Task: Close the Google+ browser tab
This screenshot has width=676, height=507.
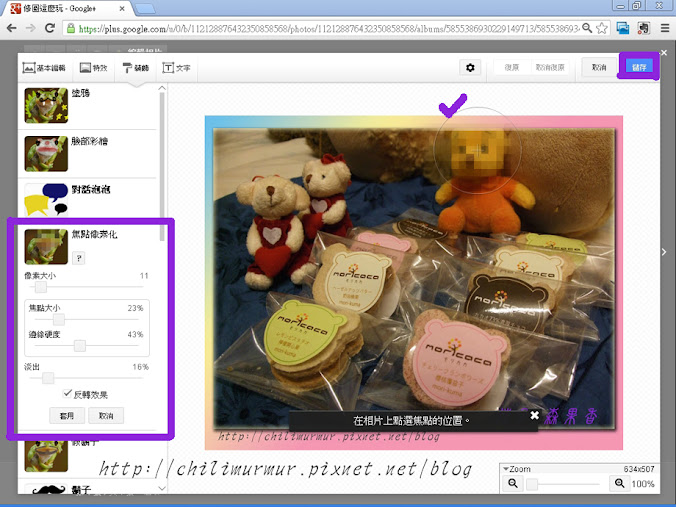Action: 122,8
